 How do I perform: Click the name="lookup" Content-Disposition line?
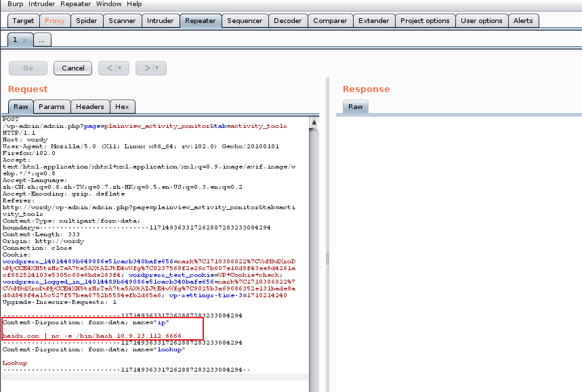click(94, 350)
